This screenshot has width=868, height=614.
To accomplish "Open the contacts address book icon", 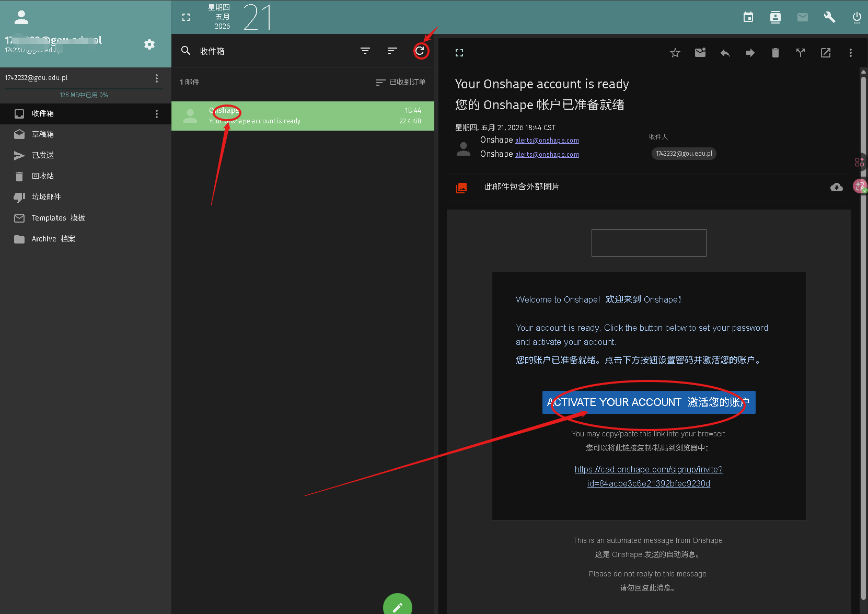I will coord(776,17).
